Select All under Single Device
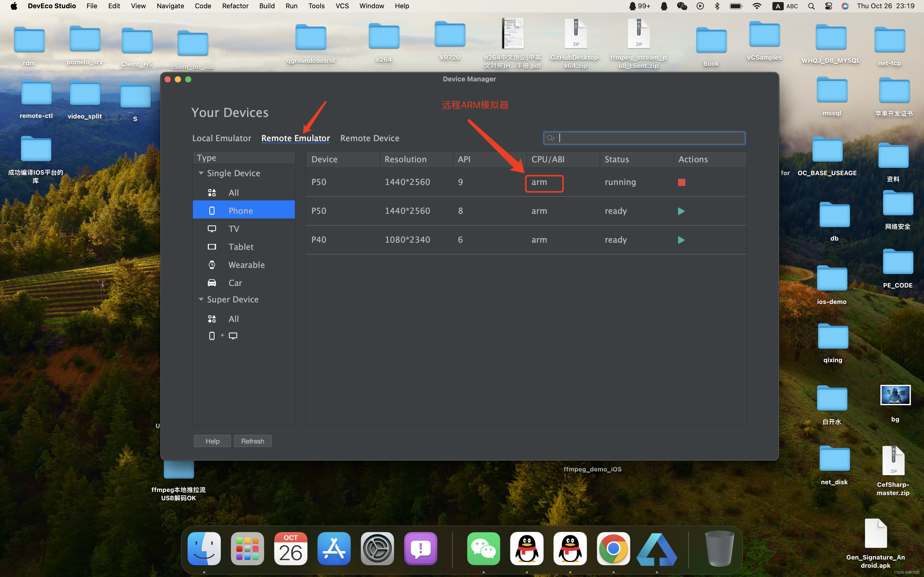This screenshot has width=924, height=577. coord(233,193)
